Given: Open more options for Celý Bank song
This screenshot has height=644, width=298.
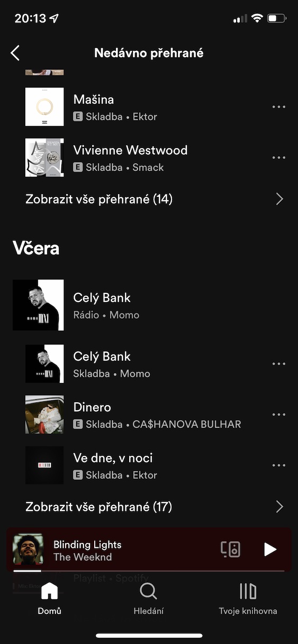Looking at the screenshot, I should (x=278, y=364).
